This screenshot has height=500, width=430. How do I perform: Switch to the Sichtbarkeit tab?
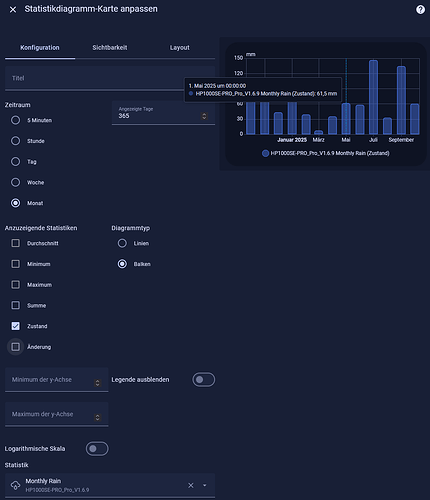(110, 48)
